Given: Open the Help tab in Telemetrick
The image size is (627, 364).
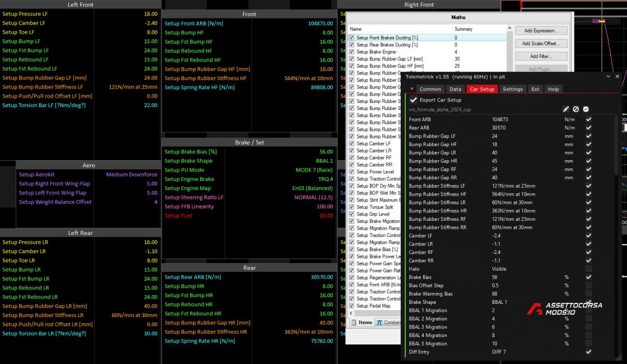Looking at the screenshot, I should (x=553, y=89).
